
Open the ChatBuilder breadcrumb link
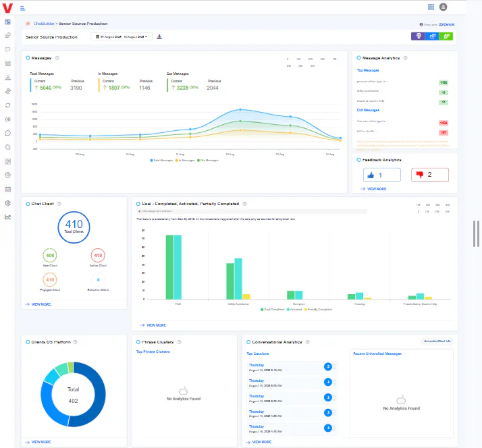pyautogui.click(x=44, y=24)
